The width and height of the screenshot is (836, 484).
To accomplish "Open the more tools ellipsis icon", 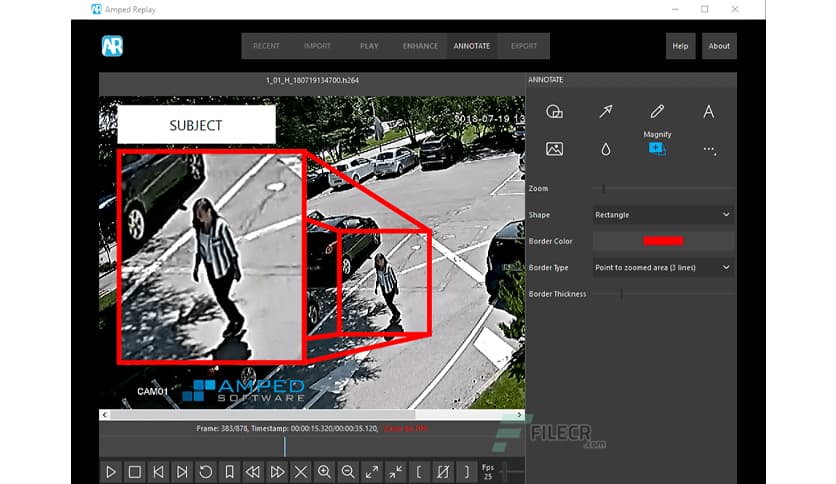I will click(709, 150).
